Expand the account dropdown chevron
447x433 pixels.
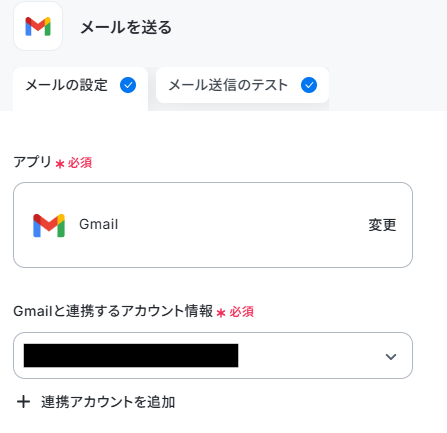(391, 356)
